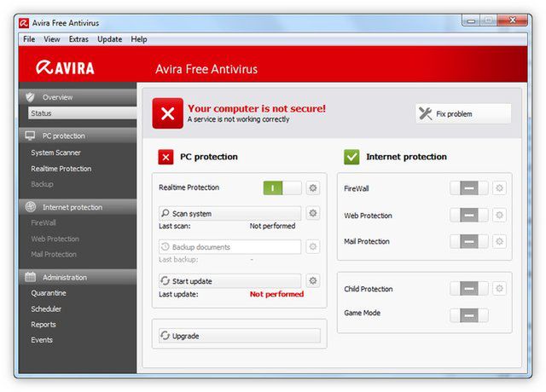This screenshot has width=546, height=392.
Task: Open Quarantine in sidebar
Action: (49, 293)
